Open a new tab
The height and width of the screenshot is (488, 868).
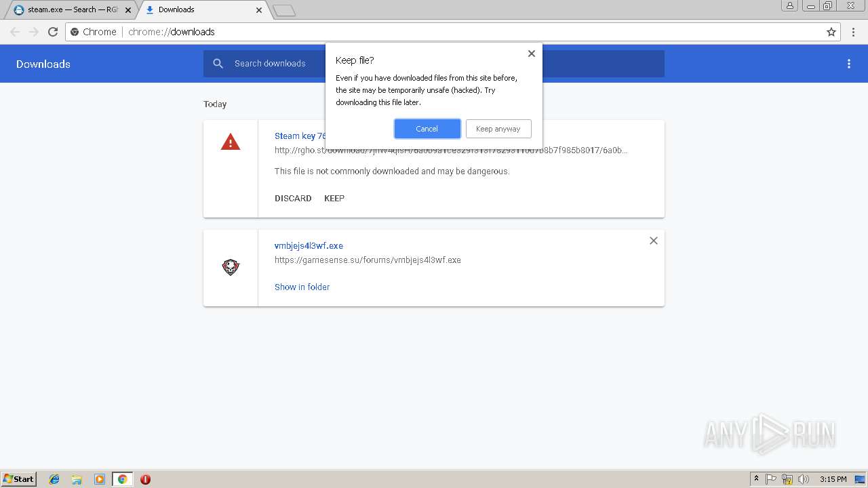(x=284, y=10)
